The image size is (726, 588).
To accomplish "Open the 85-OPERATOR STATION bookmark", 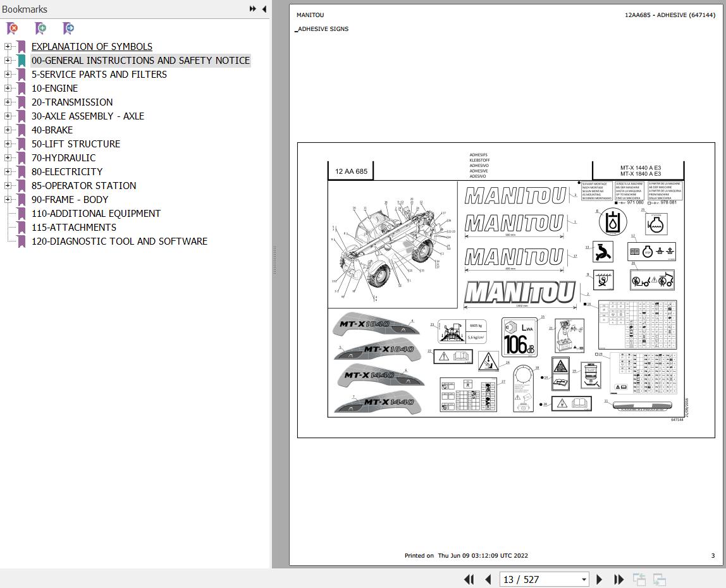I will tap(84, 186).
